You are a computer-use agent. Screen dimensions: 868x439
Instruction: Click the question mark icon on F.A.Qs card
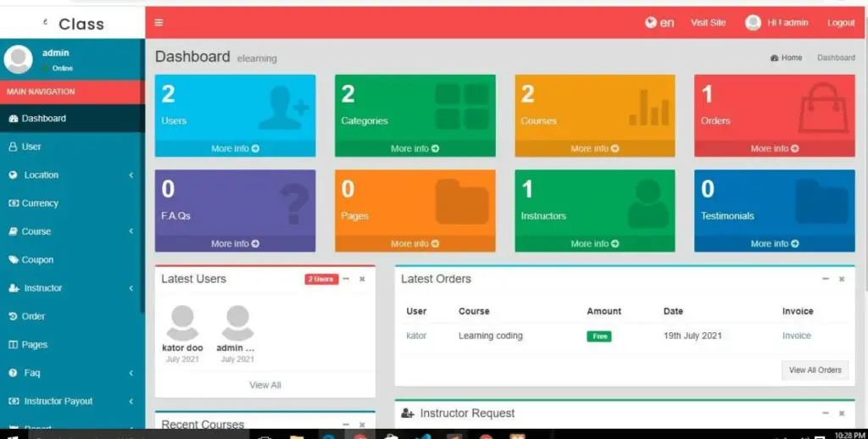click(x=294, y=203)
